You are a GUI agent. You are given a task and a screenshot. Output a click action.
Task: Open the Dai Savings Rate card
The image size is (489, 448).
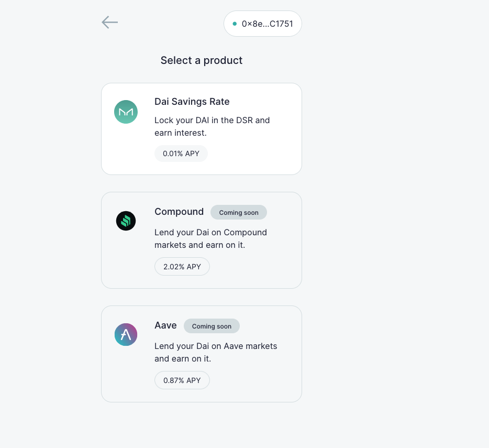[x=202, y=129]
